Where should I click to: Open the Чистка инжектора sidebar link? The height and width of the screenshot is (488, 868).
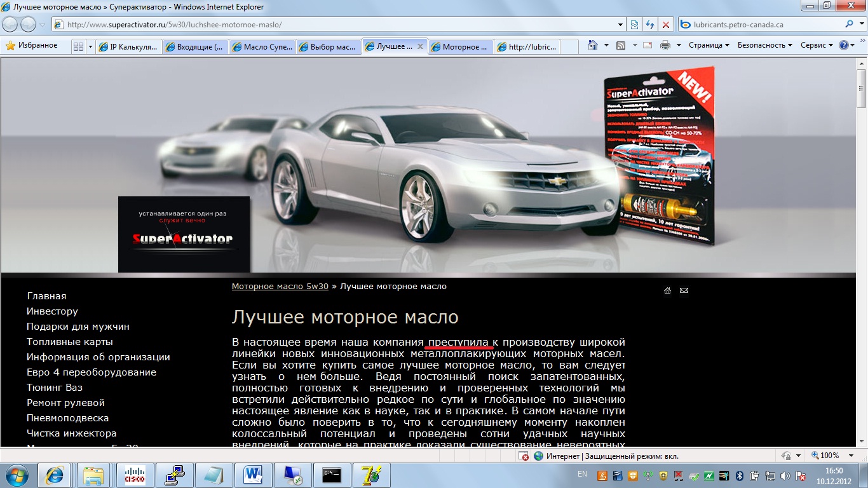72,433
